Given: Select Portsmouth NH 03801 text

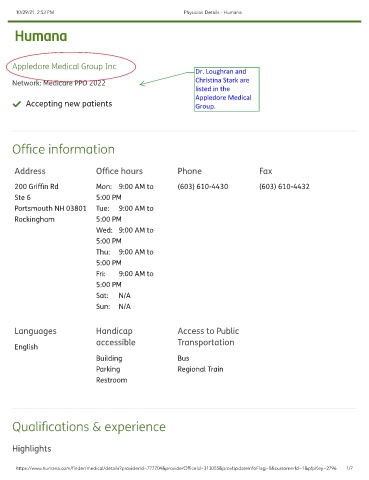Looking at the screenshot, I should tap(50, 208).
